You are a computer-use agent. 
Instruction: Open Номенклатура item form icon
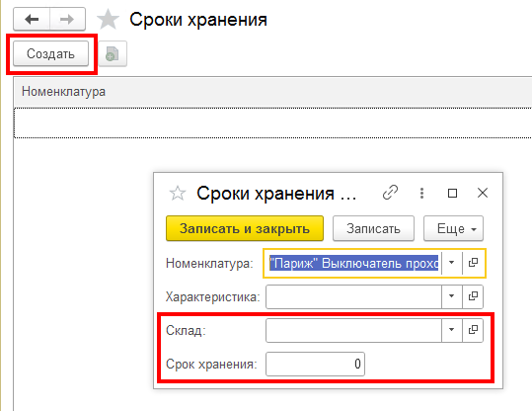click(473, 263)
